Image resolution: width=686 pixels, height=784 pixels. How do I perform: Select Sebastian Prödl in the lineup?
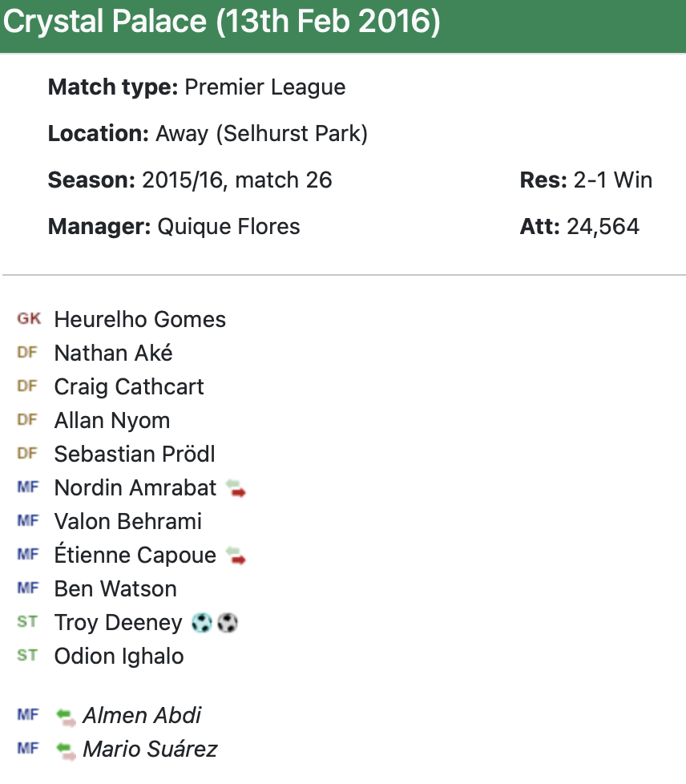pos(135,454)
